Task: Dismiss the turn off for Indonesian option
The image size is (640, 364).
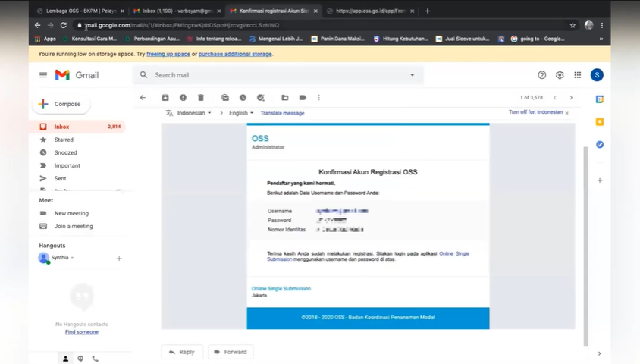Action: (567, 113)
